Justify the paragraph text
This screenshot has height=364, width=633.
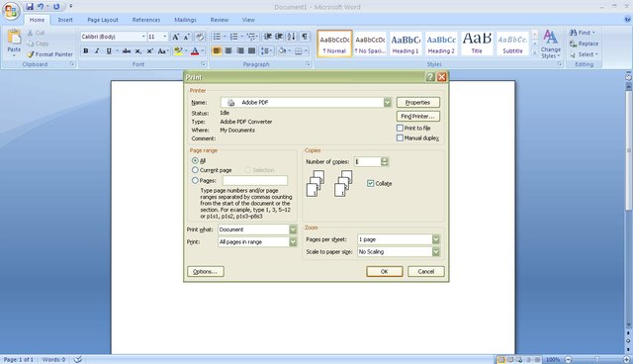coord(252,50)
